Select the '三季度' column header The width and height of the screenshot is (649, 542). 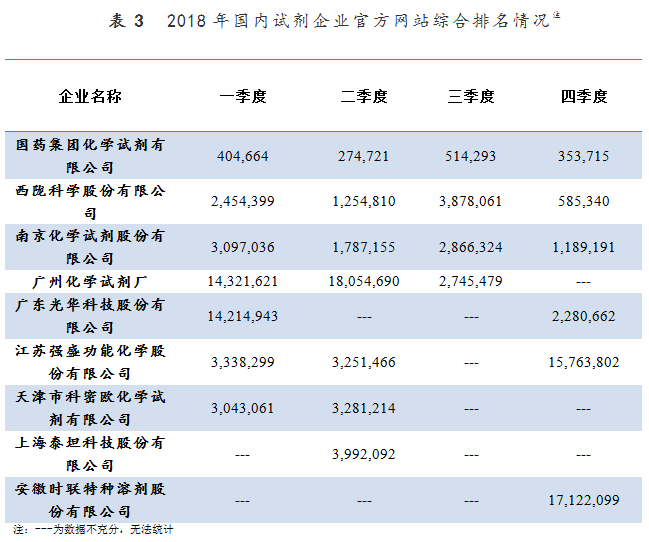pos(471,97)
